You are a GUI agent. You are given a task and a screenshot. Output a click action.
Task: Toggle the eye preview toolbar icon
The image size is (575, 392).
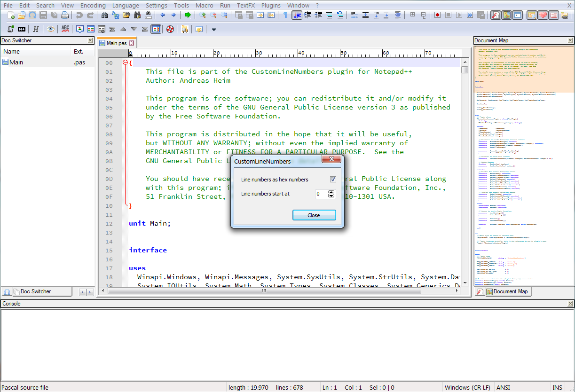coord(51,29)
